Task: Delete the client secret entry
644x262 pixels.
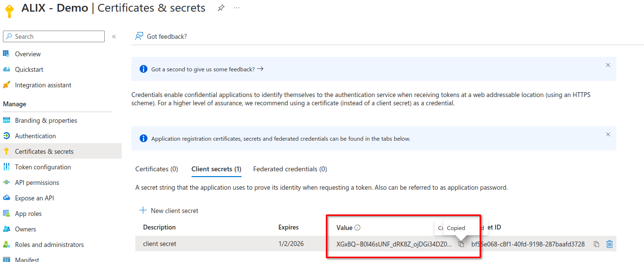Action: (610, 244)
